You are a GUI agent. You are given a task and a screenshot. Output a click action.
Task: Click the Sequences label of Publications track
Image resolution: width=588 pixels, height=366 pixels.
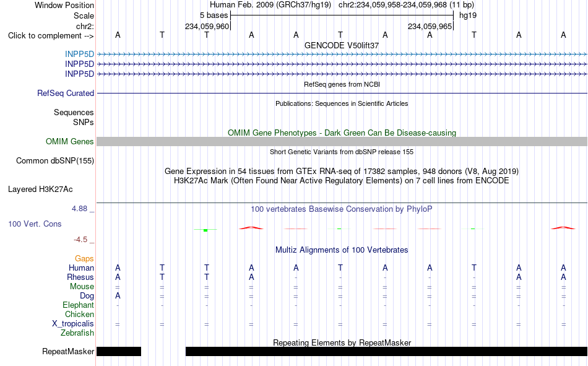coord(74,113)
